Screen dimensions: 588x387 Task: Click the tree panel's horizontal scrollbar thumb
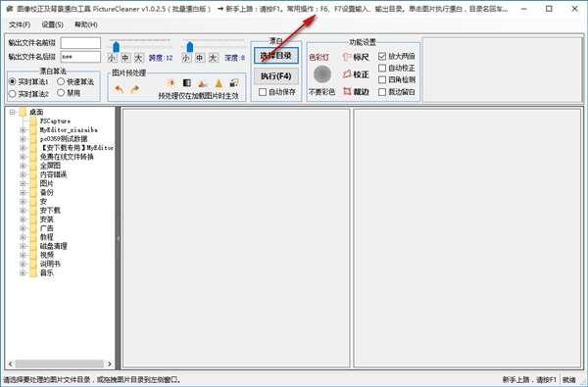tap(59, 363)
